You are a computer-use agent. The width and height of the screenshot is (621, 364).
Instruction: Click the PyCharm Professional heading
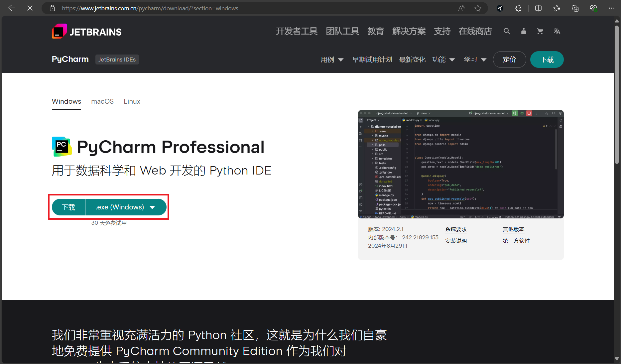pos(171,147)
